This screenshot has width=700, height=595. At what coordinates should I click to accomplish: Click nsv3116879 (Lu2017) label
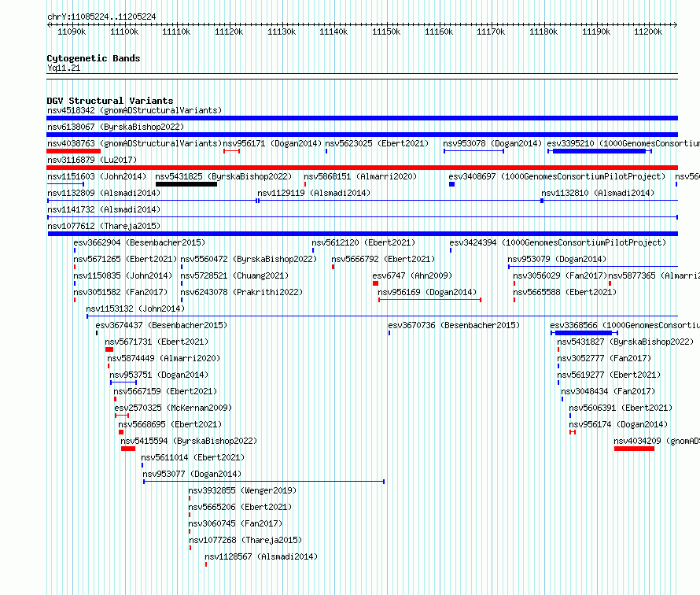tap(92, 160)
